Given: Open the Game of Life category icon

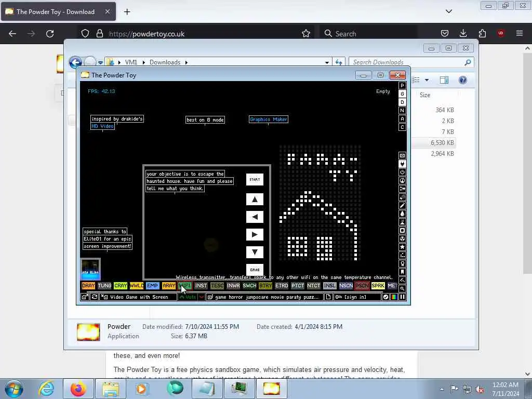Looking at the screenshot, I should click(402, 256).
